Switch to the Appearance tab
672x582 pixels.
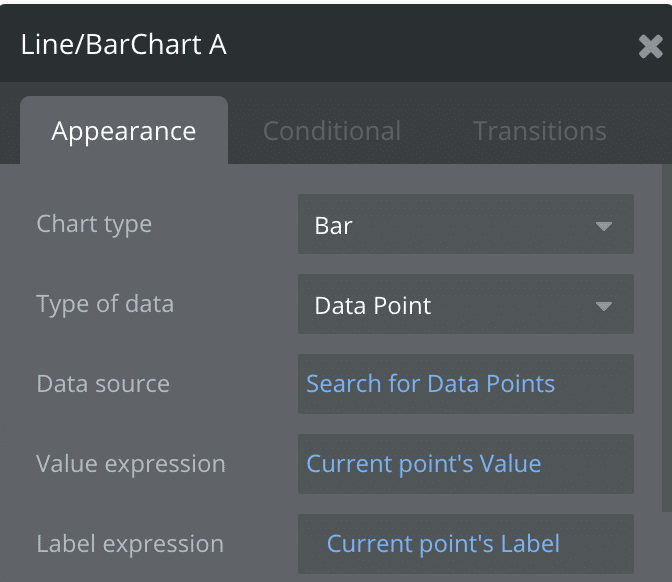124,131
